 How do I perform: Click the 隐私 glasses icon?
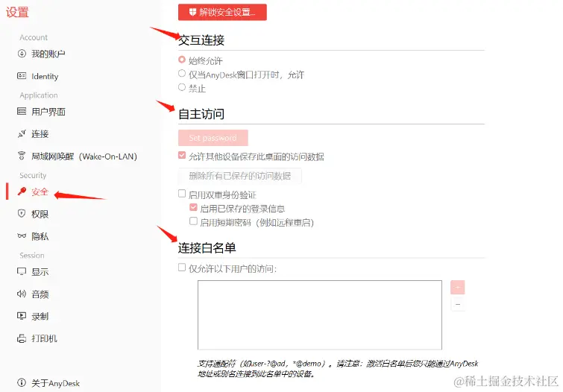pos(22,235)
